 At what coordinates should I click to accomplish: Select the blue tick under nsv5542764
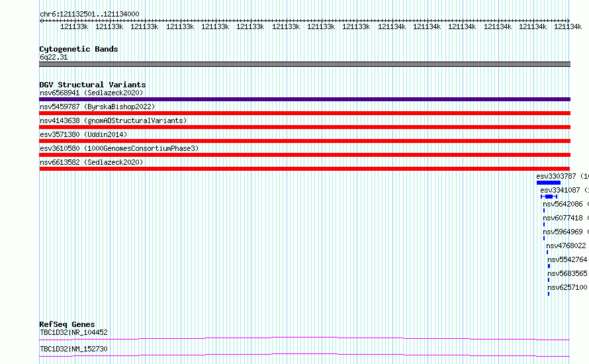pyautogui.click(x=549, y=266)
